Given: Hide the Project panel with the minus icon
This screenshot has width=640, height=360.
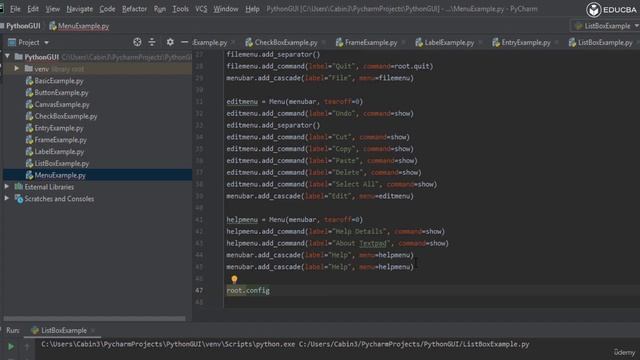Looking at the screenshot, I should (184, 42).
